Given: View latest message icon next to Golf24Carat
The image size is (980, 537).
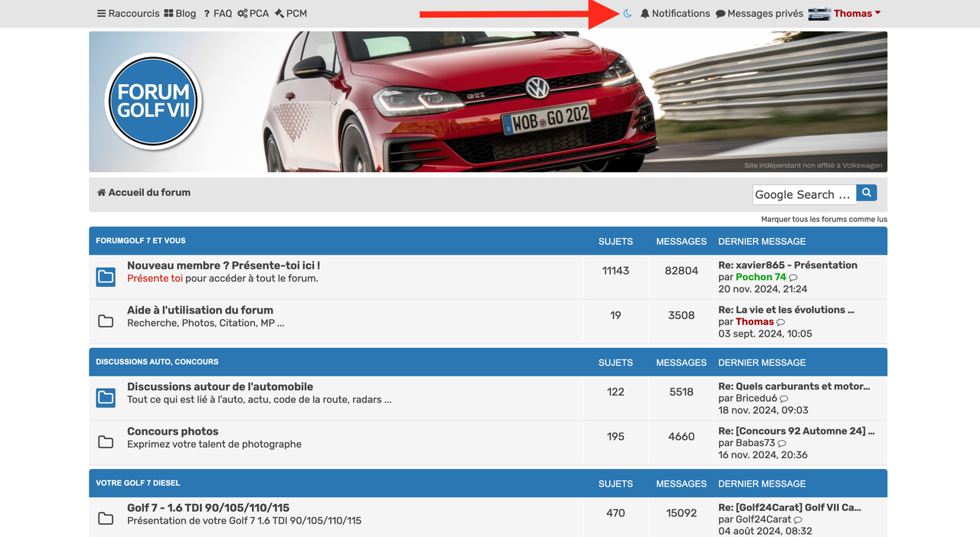Looking at the screenshot, I should point(798,519).
